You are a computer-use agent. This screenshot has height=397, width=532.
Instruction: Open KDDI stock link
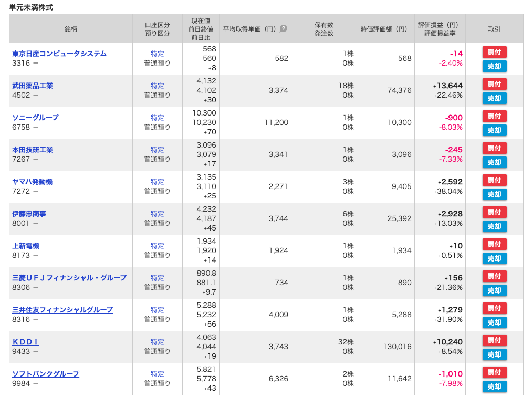click(x=25, y=342)
